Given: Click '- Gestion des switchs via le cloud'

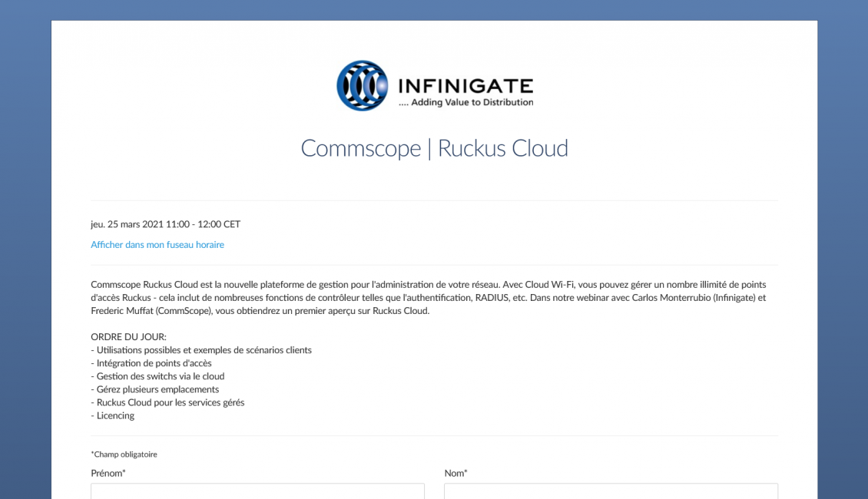Looking at the screenshot, I should click(x=157, y=376).
